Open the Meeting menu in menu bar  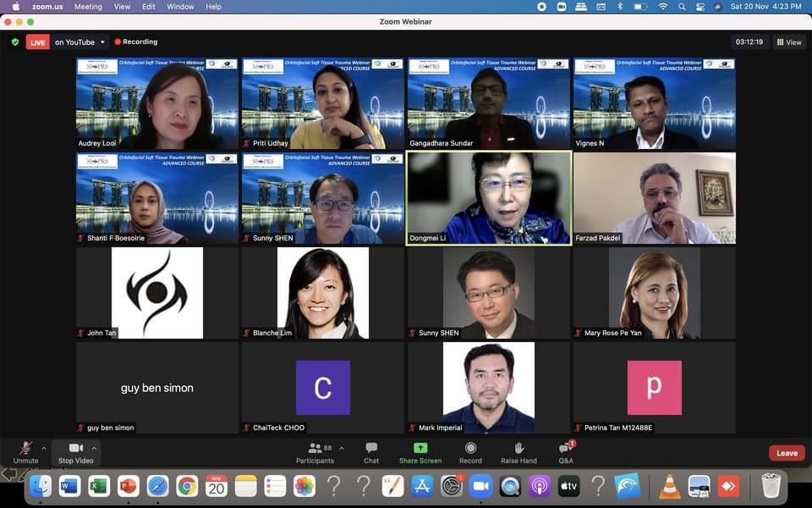point(88,6)
